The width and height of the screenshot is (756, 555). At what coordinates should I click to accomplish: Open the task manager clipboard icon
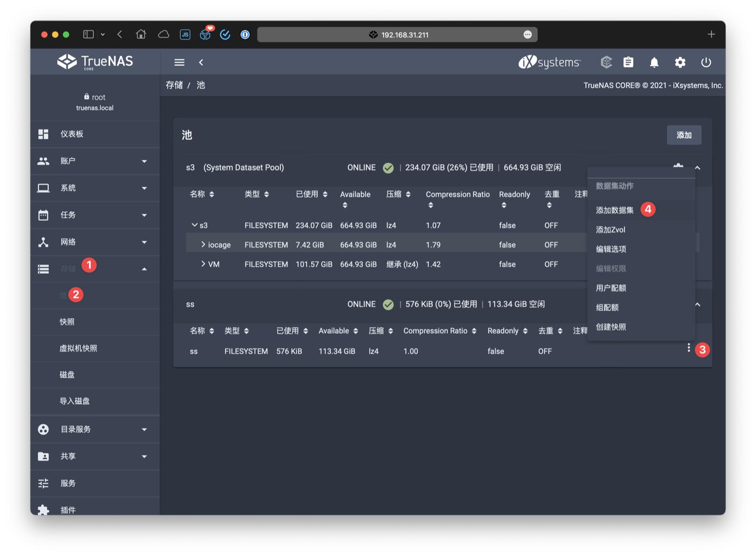click(628, 62)
